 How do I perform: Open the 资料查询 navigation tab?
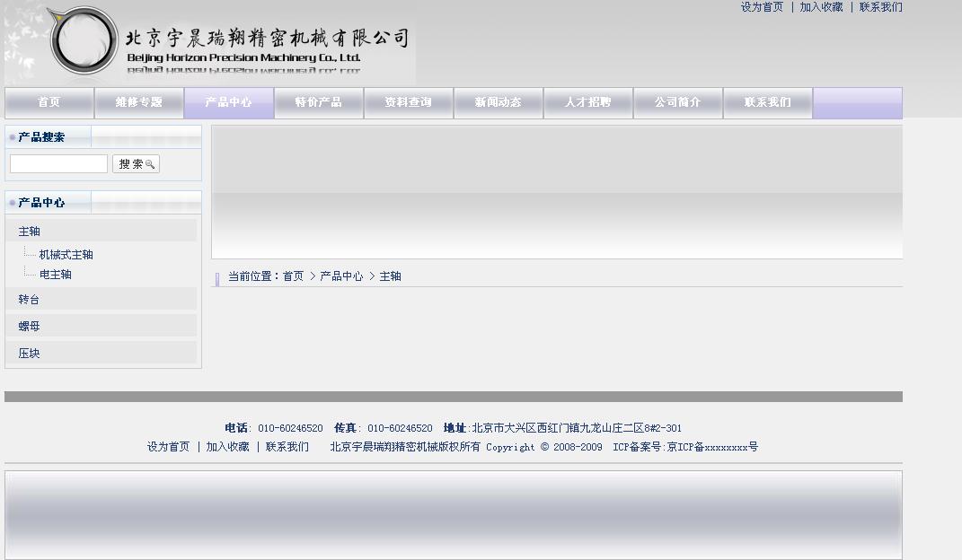pyautogui.click(x=409, y=102)
